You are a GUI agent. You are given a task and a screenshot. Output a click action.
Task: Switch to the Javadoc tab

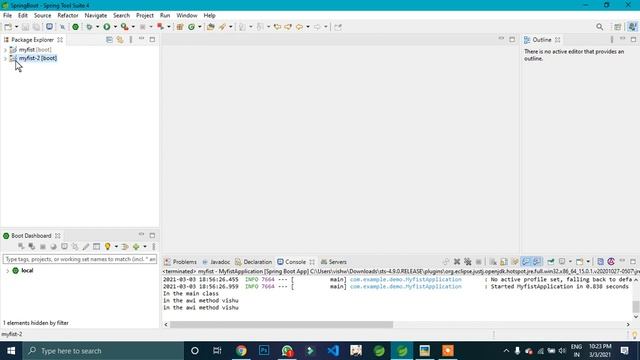click(216, 262)
